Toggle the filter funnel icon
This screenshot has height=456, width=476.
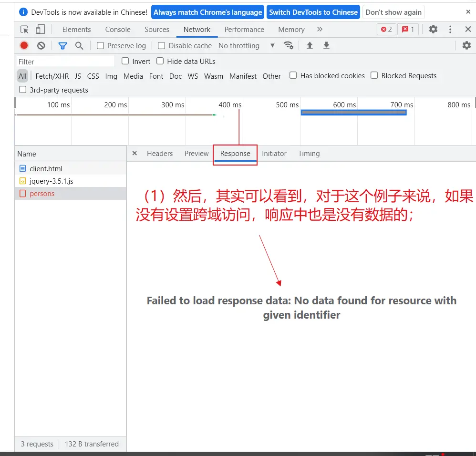click(x=62, y=46)
